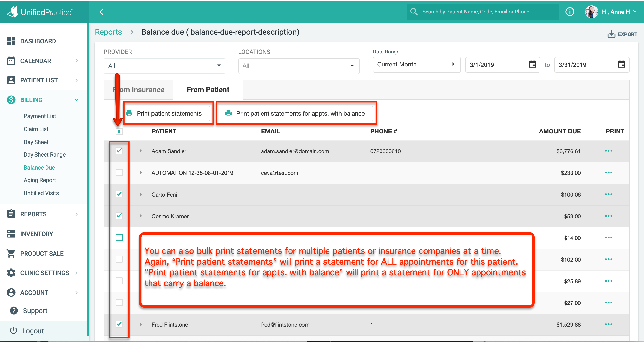This screenshot has height=342, width=644.
Task: Click the info circle icon
Action: click(570, 12)
